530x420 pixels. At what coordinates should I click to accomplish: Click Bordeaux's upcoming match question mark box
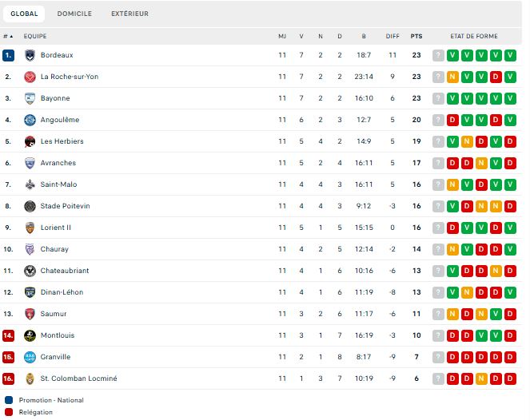click(x=438, y=55)
